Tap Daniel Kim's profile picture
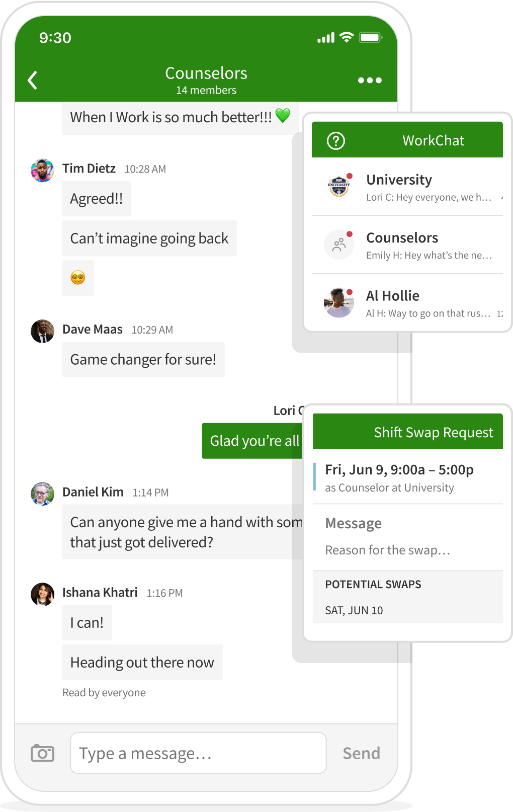This screenshot has height=812, width=513. [42, 494]
